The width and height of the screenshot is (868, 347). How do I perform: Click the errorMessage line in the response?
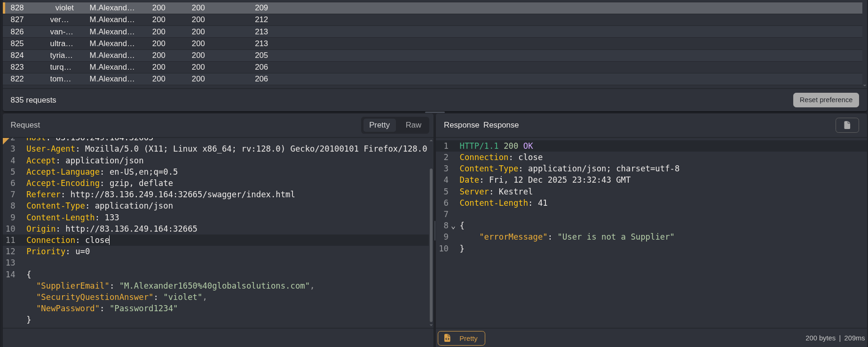tap(576, 237)
